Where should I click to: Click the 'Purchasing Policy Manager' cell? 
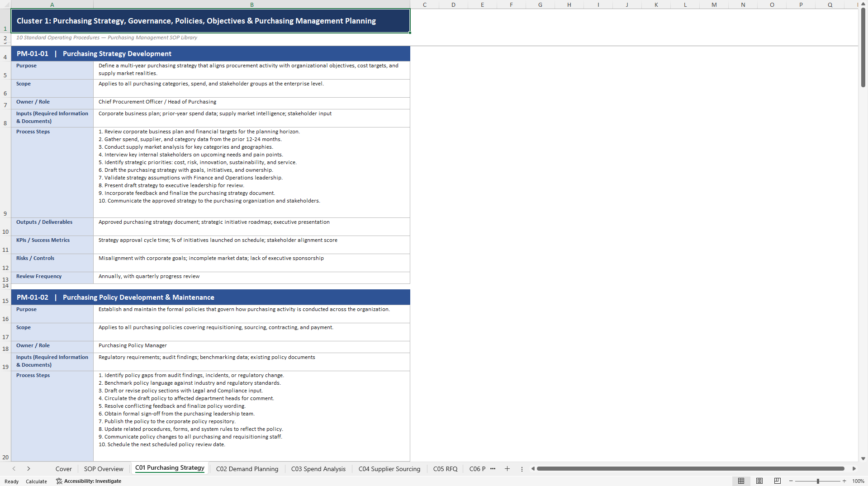pyautogui.click(x=251, y=347)
